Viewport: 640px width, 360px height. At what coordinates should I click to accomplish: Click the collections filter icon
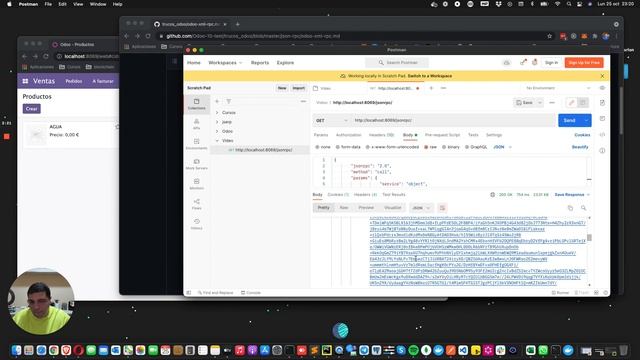tap(229, 101)
